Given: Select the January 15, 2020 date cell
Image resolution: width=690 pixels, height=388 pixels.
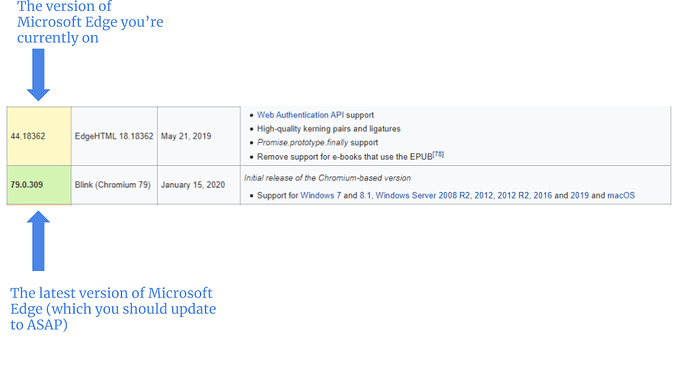Looking at the screenshot, I should [199, 185].
